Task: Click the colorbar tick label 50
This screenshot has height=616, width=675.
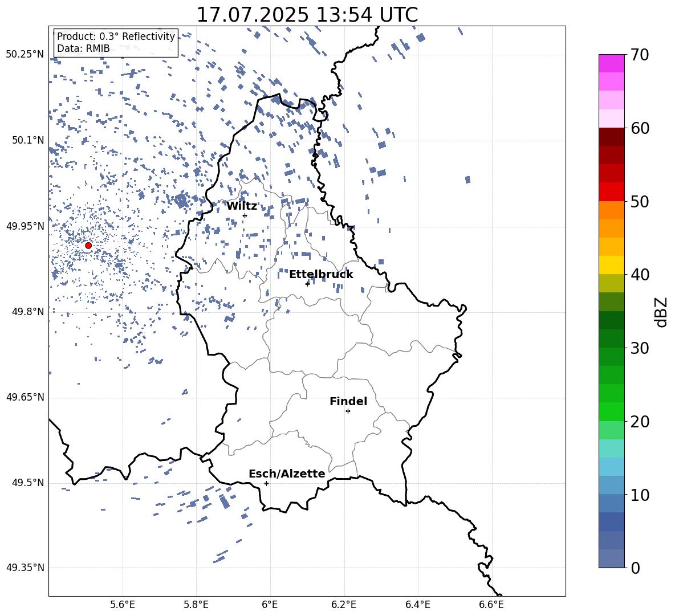Action: (x=640, y=202)
